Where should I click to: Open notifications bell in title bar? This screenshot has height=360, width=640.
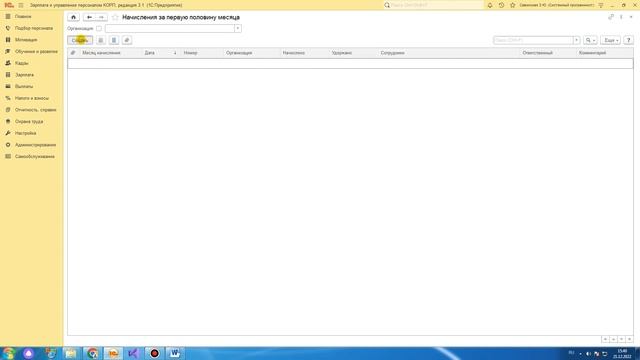[x=490, y=5]
